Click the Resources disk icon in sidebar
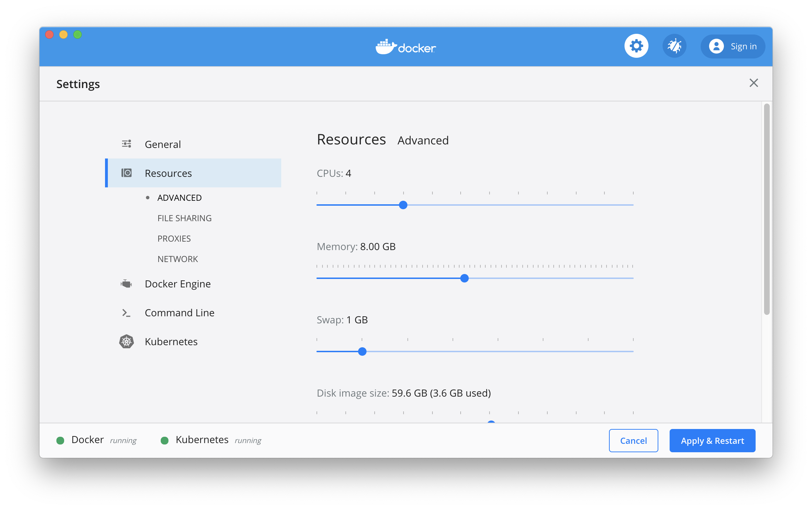812x510 pixels. coord(127,173)
